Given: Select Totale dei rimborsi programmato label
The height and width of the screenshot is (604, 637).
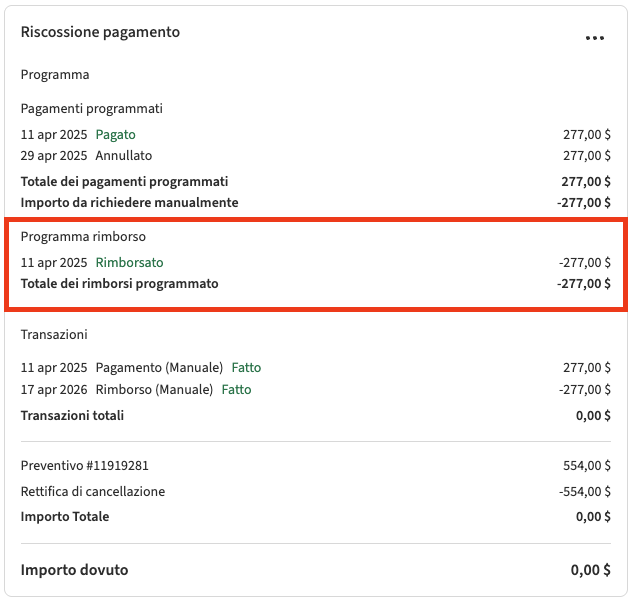Looking at the screenshot, I should click(119, 283).
